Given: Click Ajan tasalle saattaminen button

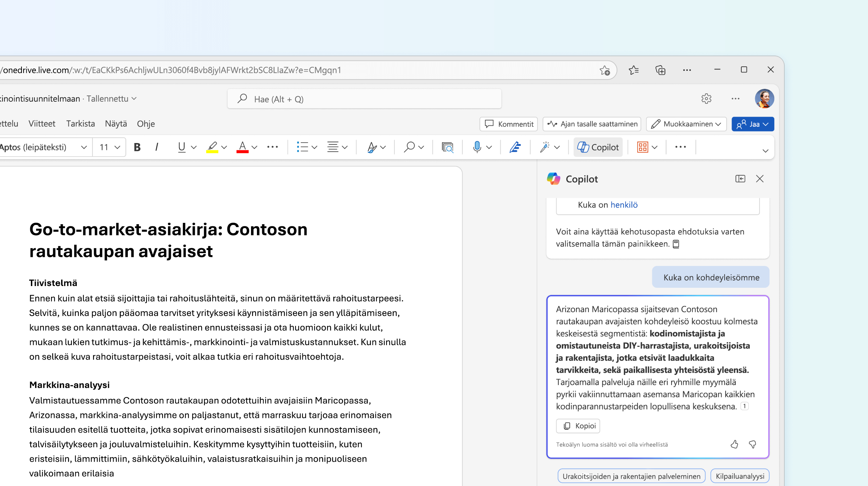Looking at the screenshot, I should click(592, 124).
